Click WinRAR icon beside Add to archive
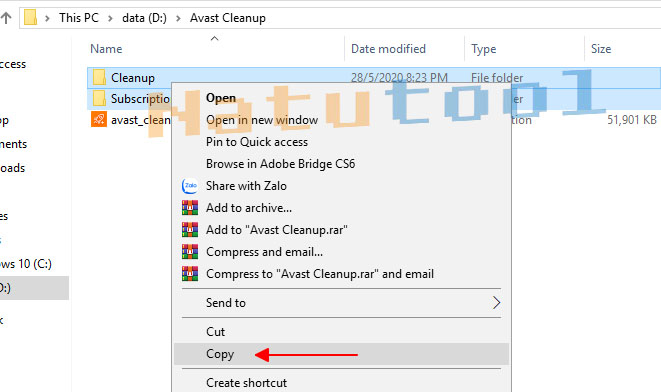The height and width of the screenshot is (392, 661). click(x=190, y=207)
